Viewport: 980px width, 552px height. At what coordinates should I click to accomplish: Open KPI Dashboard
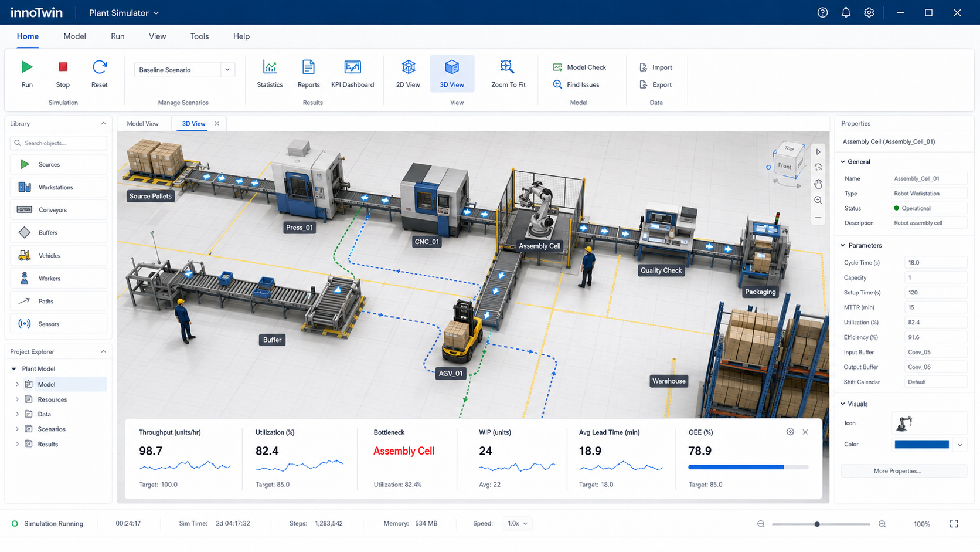(352, 74)
